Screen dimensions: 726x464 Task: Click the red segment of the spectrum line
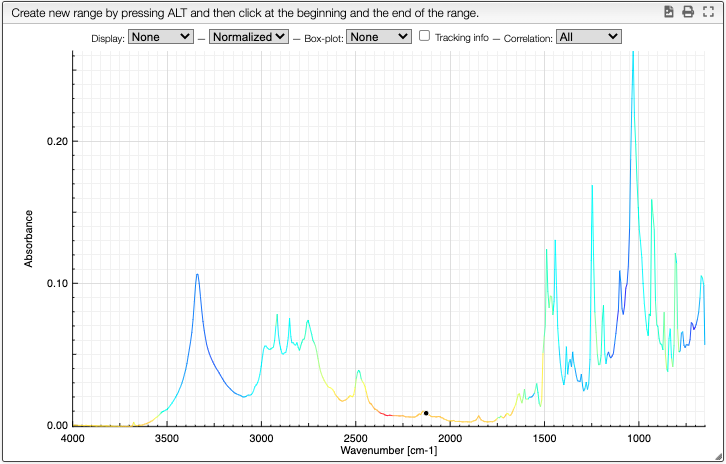383,413
